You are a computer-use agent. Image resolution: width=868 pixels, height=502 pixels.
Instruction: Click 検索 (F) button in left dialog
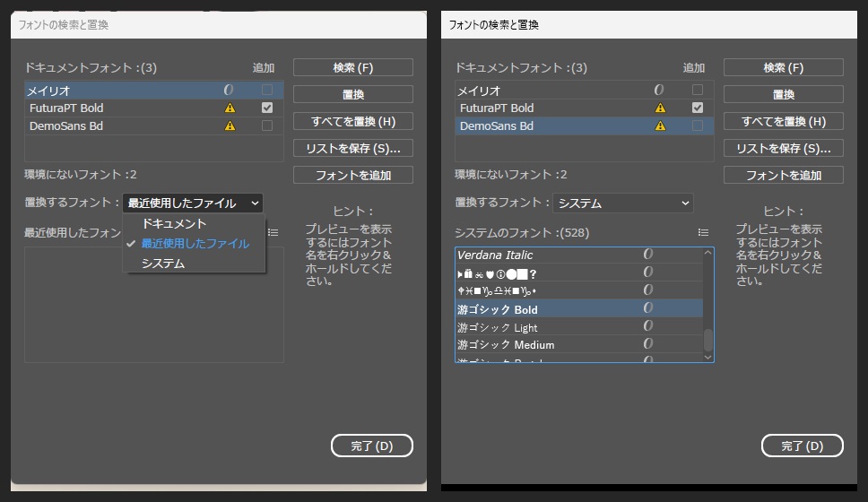pos(352,67)
